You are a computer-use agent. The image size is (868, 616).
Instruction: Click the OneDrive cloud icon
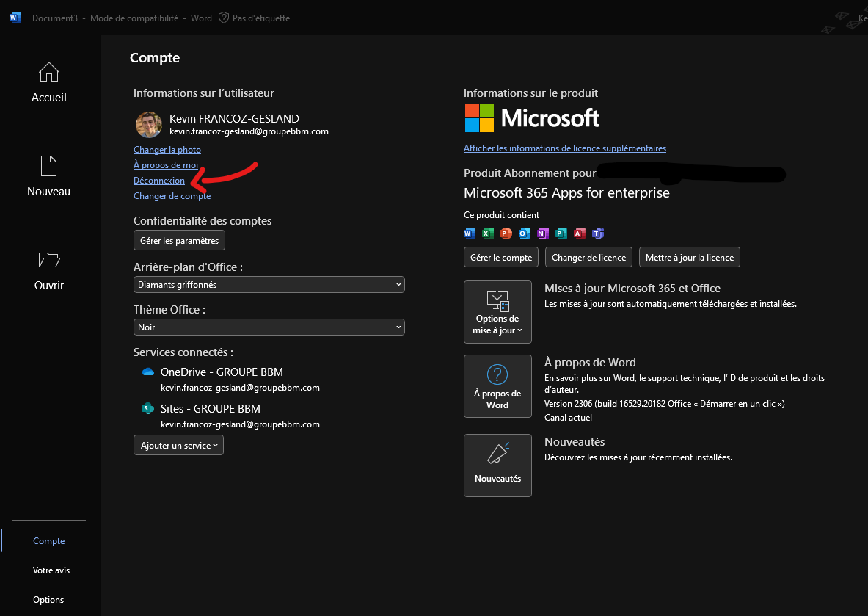pos(148,372)
